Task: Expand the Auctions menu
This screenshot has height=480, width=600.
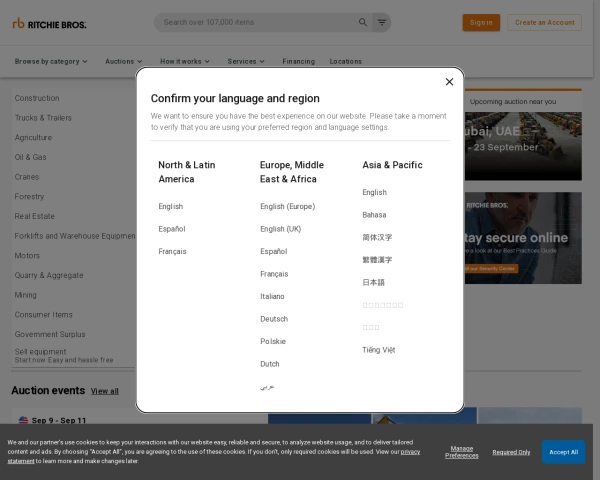Action: tap(124, 61)
